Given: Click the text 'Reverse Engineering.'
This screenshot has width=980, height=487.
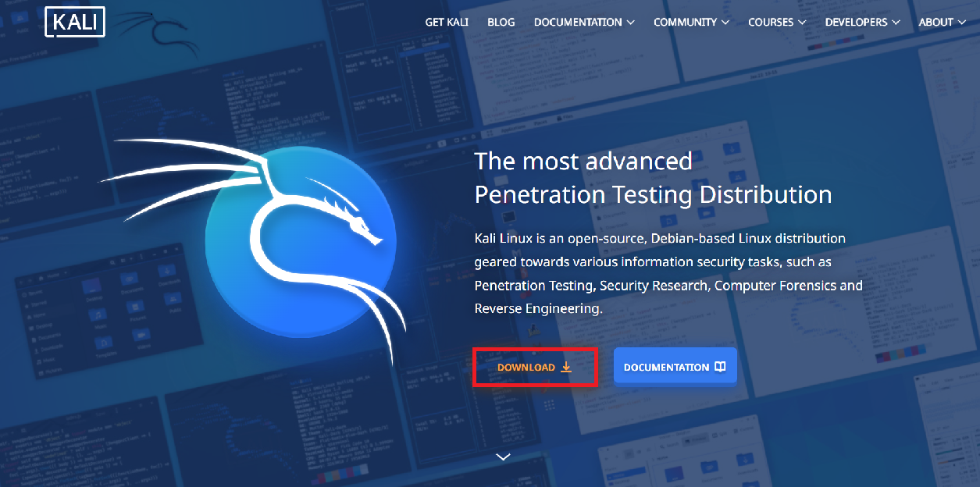Looking at the screenshot, I should pos(539,308).
